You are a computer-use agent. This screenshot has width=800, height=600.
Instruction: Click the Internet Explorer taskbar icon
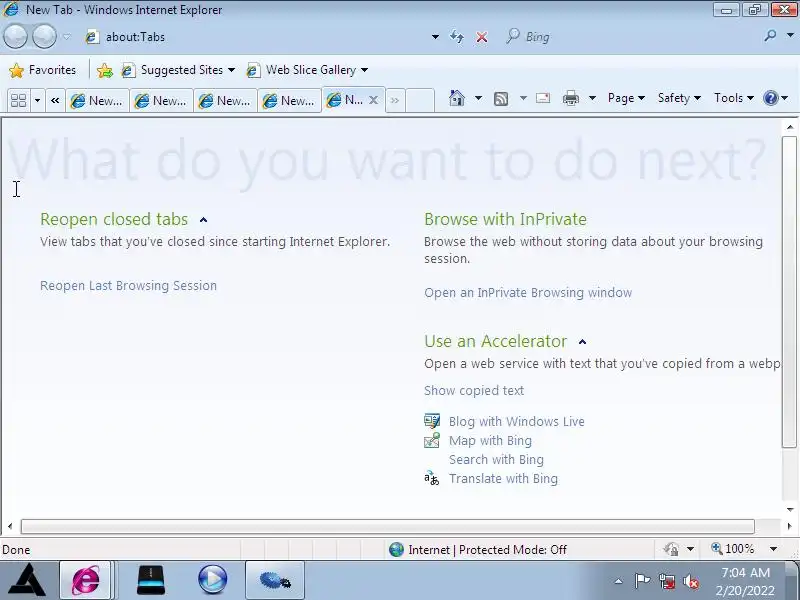[86, 580]
